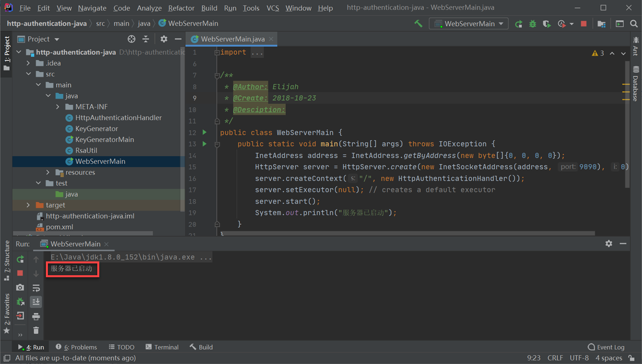Click the print icon in Run panel
The height and width of the screenshot is (364, 642).
click(36, 316)
